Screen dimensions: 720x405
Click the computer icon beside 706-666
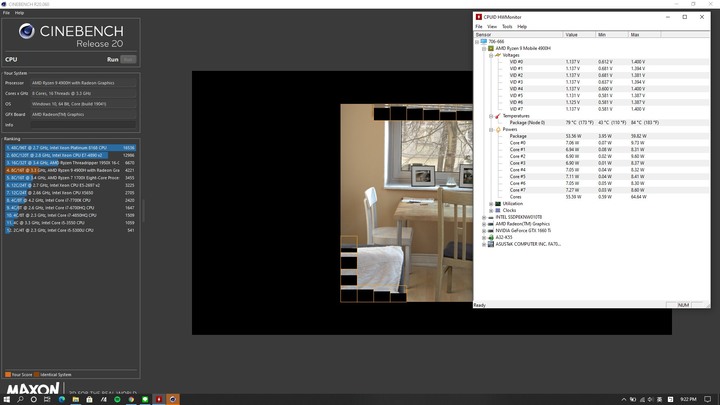pyautogui.click(x=484, y=41)
